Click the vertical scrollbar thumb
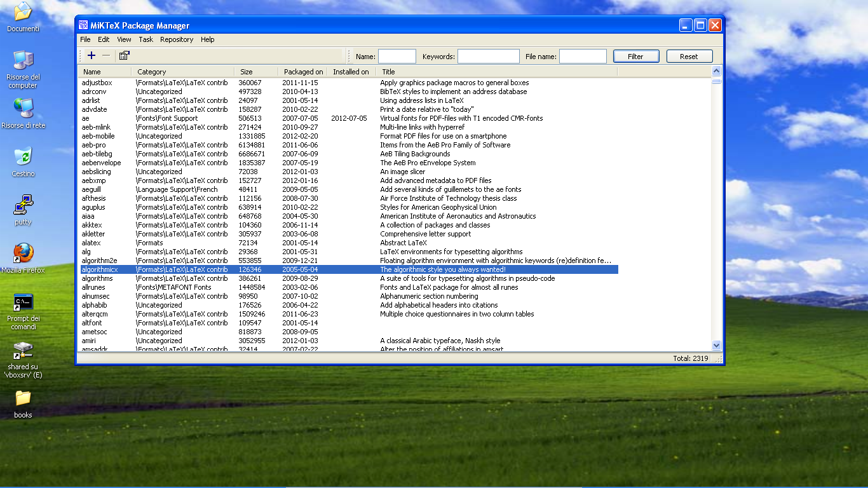 (x=717, y=81)
